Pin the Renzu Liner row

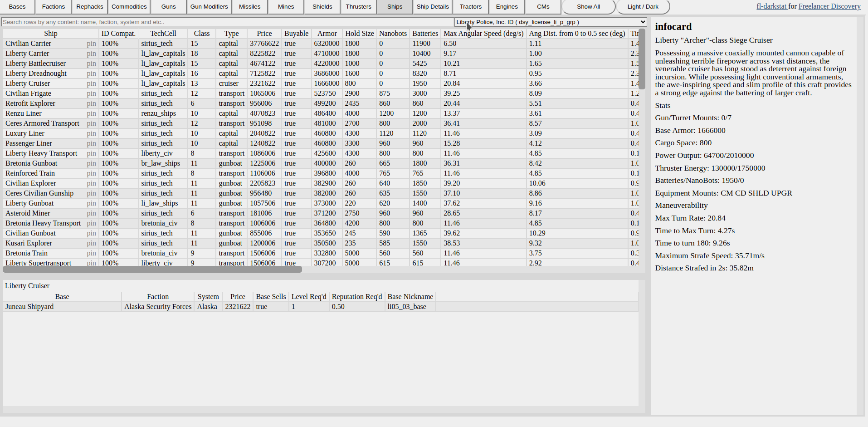click(x=91, y=113)
